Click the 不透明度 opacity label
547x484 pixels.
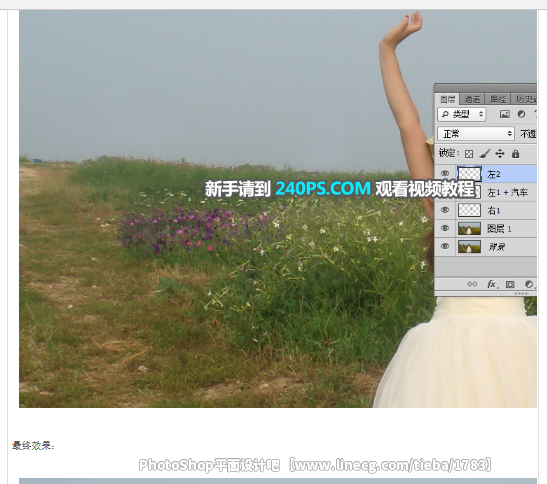tap(528, 134)
